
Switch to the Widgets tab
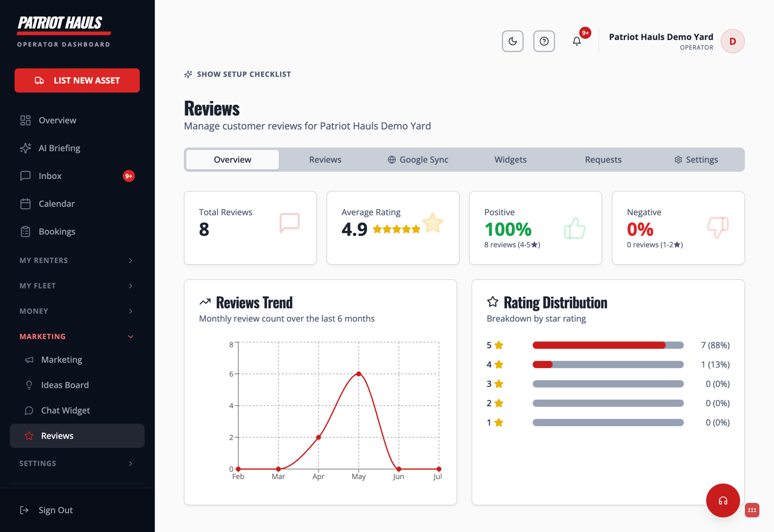[x=510, y=160]
